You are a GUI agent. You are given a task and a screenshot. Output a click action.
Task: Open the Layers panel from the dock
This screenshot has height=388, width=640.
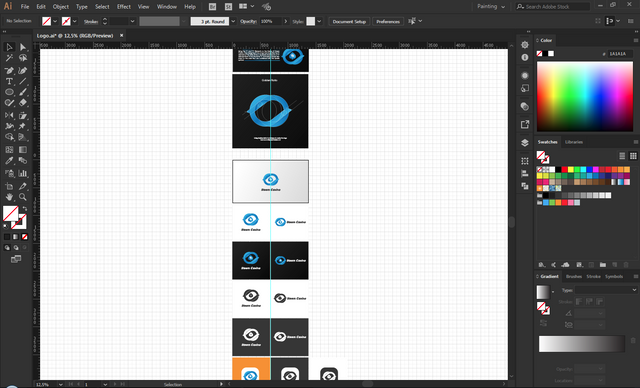click(x=525, y=143)
